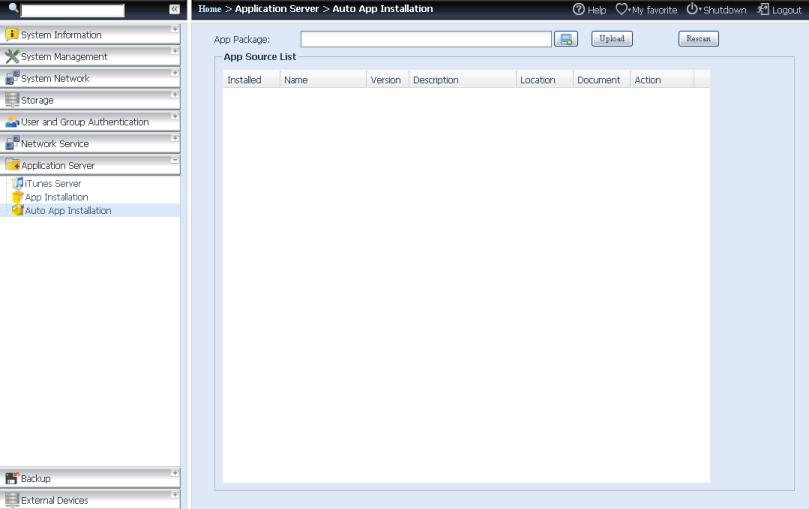This screenshot has width=809, height=509.
Task: Collapse sidebar with double-arrow icon
Action: (x=174, y=9)
